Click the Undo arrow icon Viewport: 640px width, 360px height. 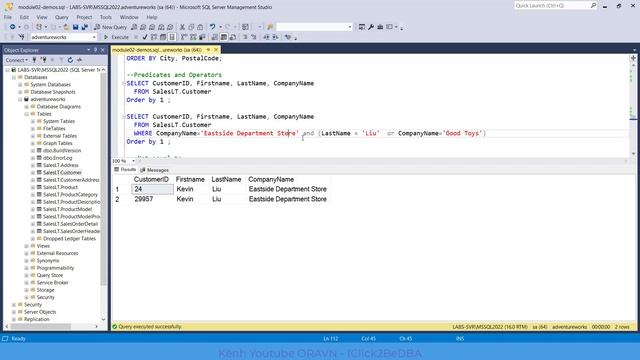coord(212,27)
